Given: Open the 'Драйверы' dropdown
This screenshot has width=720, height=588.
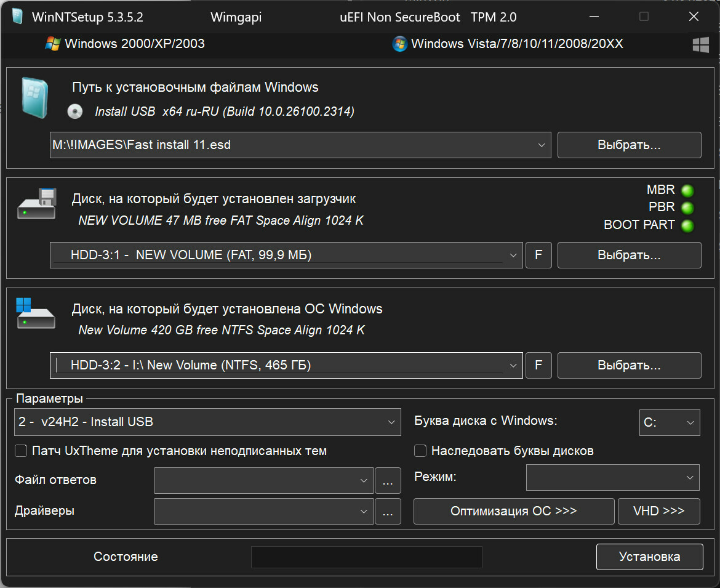Looking at the screenshot, I should [263, 511].
